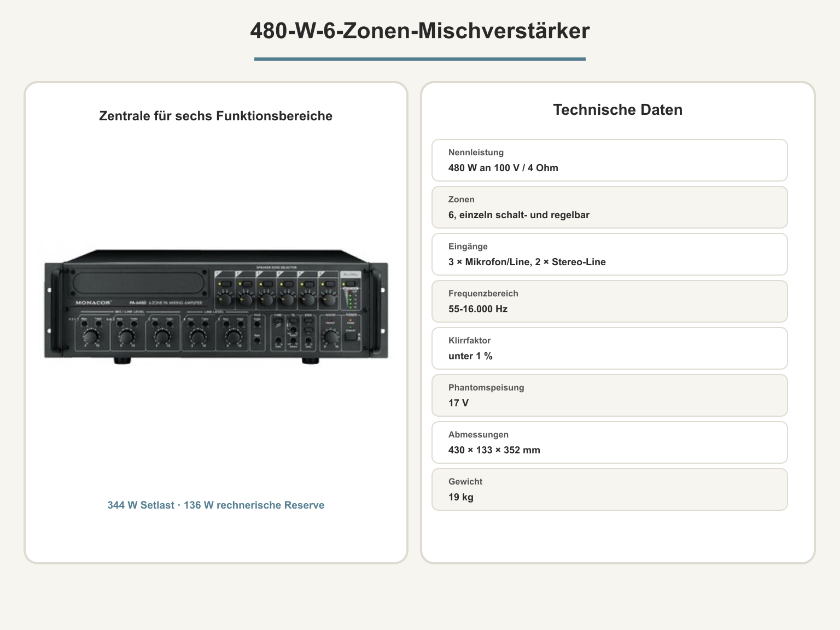The width and height of the screenshot is (840, 630).
Task: Click the 'Technische Daten' heading
Action: pyautogui.click(x=618, y=110)
